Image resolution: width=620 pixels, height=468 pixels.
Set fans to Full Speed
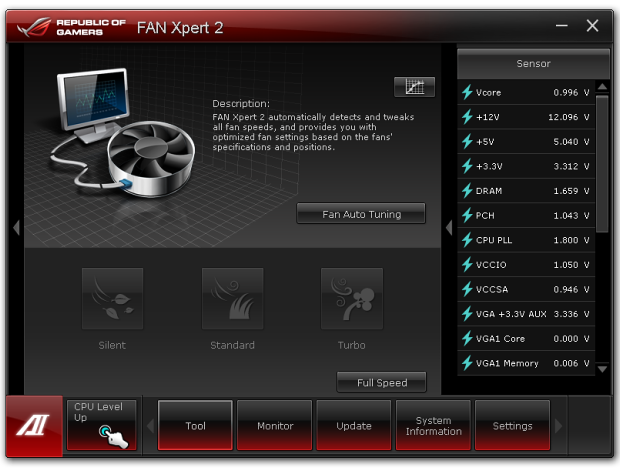tap(382, 382)
